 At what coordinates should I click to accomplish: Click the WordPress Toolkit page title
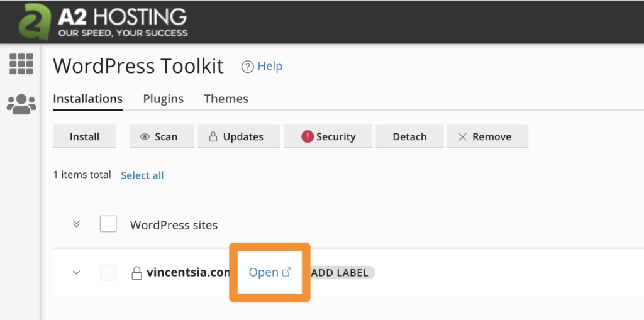click(138, 66)
